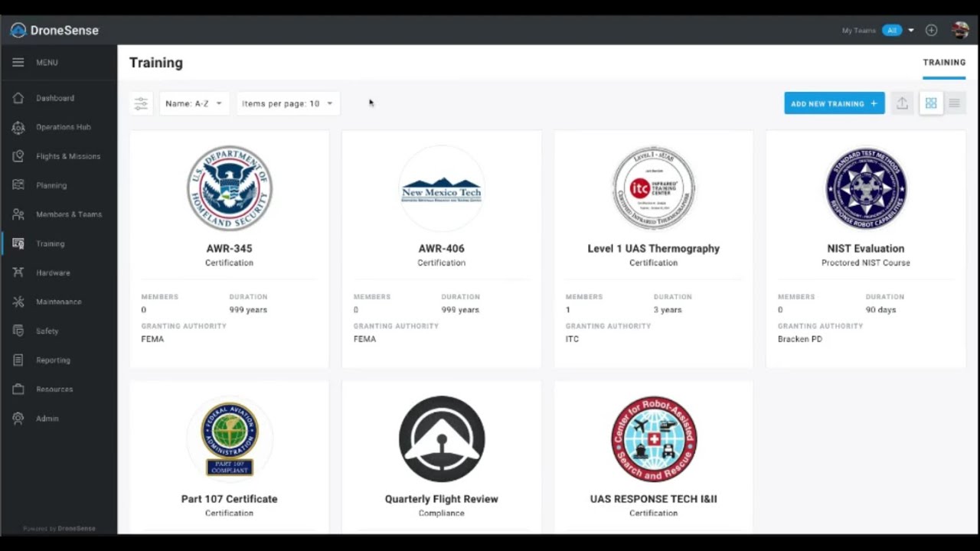Click the New Mexico Tech logo thumbnail
This screenshot has height=551, width=980.
(441, 188)
